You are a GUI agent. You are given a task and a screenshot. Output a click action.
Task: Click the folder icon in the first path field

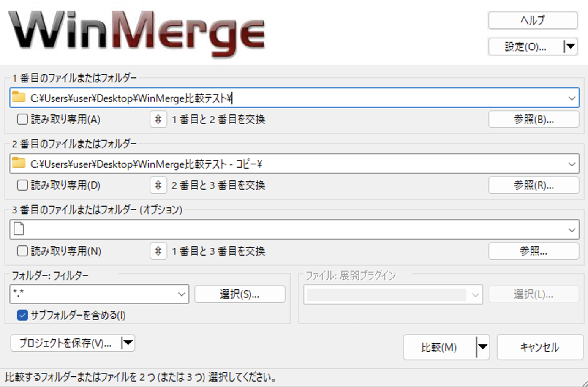pos(19,98)
